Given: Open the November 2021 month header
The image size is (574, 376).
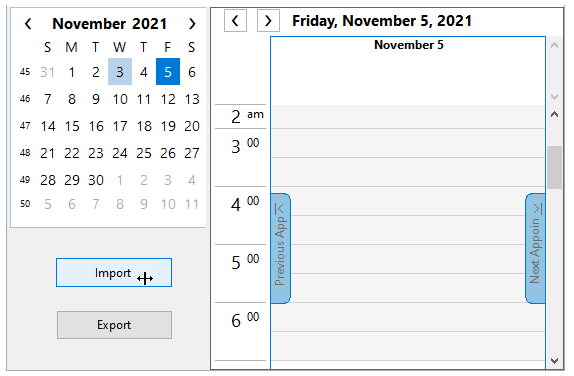Looking at the screenshot, I should click(109, 24).
